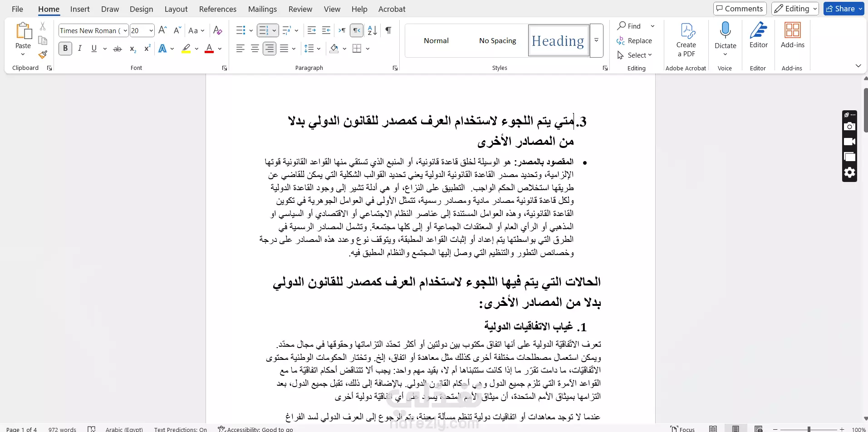Viewport: 868px width, 432px height.
Task: Toggle Print Layout view in status bar
Action: click(x=736, y=429)
